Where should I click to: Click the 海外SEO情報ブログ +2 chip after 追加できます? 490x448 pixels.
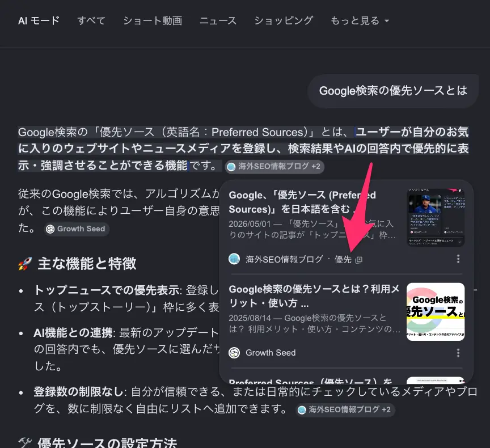click(x=345, y=409)
